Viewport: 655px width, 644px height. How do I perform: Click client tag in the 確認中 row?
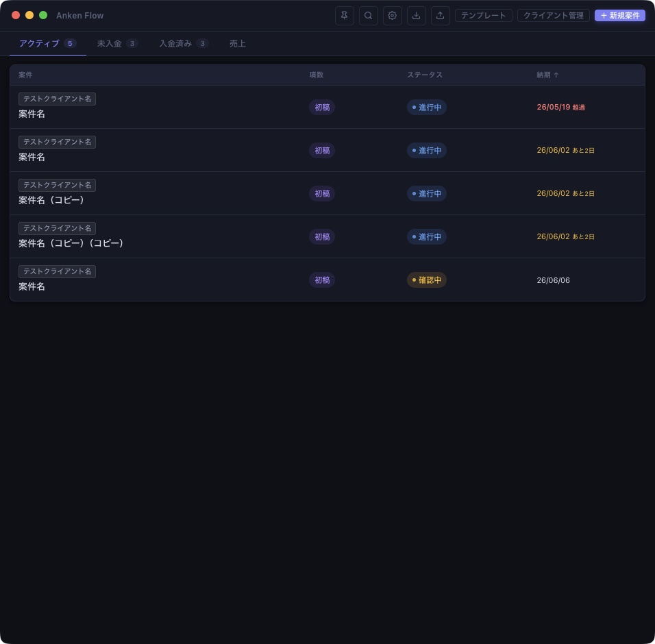point(58,271)
